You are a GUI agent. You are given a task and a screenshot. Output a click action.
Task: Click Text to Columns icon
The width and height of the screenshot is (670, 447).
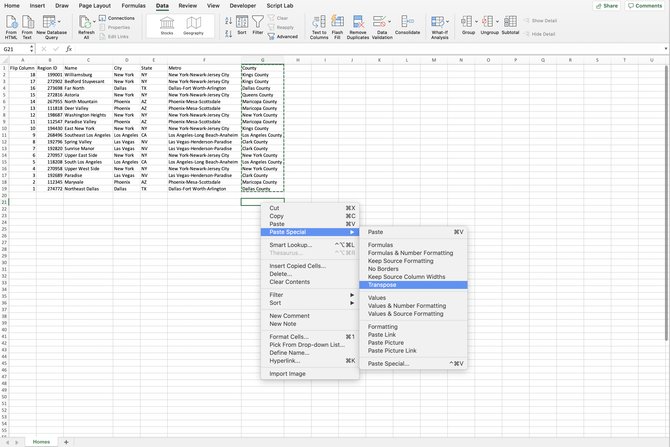coord(319,22)
